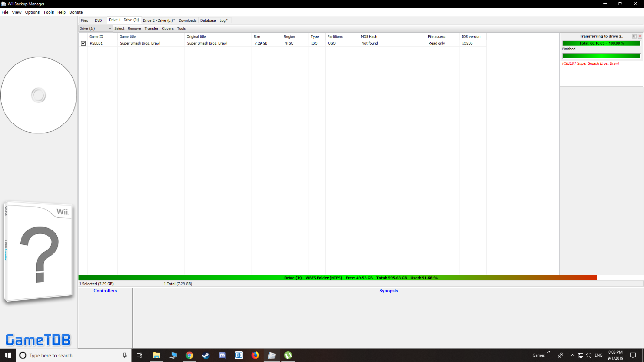Open Task View from the taskbar

[140, 355]
